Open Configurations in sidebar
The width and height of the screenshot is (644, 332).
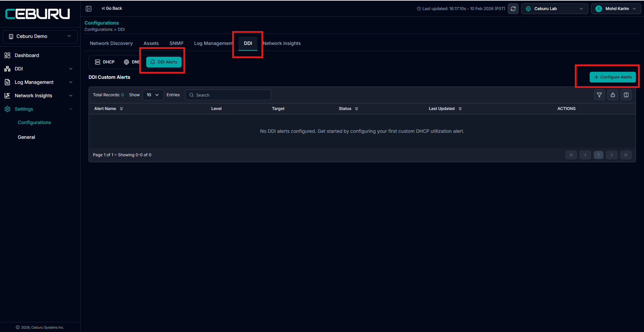coord(34,122)
